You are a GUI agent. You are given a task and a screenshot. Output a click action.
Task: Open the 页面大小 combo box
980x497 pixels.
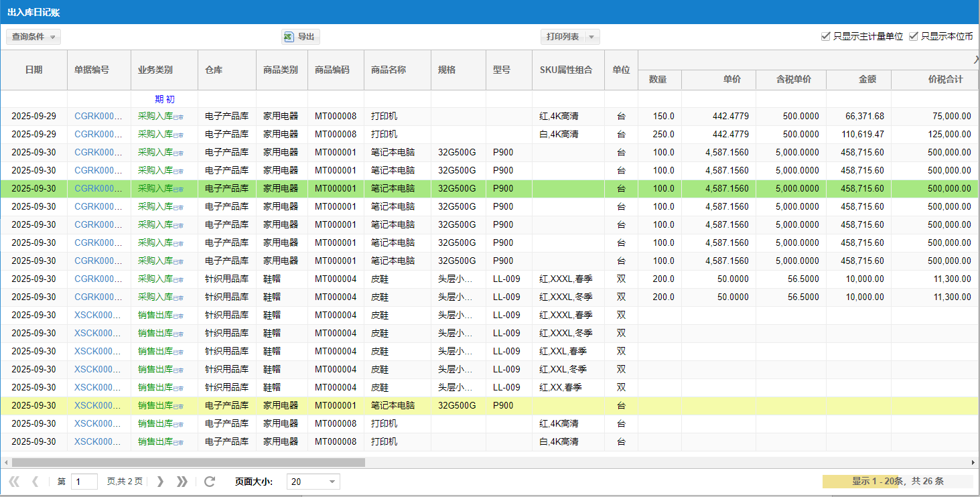[x=332, y=482]
